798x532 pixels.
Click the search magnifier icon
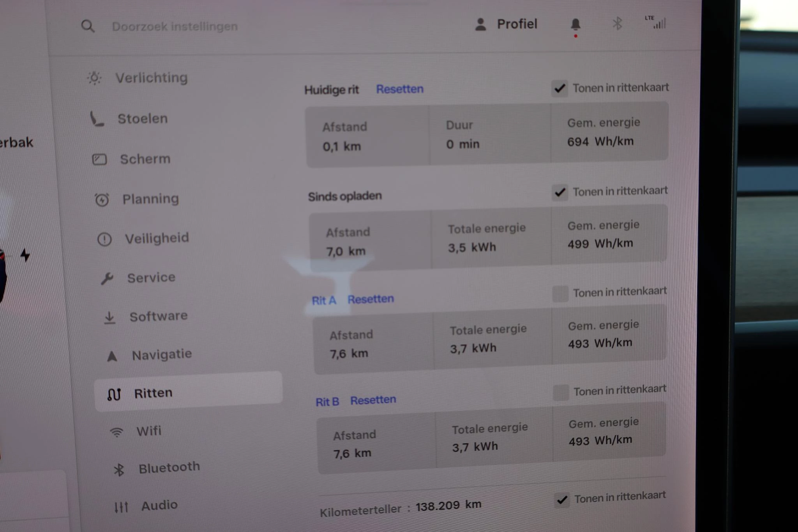(x=88, y=26)
